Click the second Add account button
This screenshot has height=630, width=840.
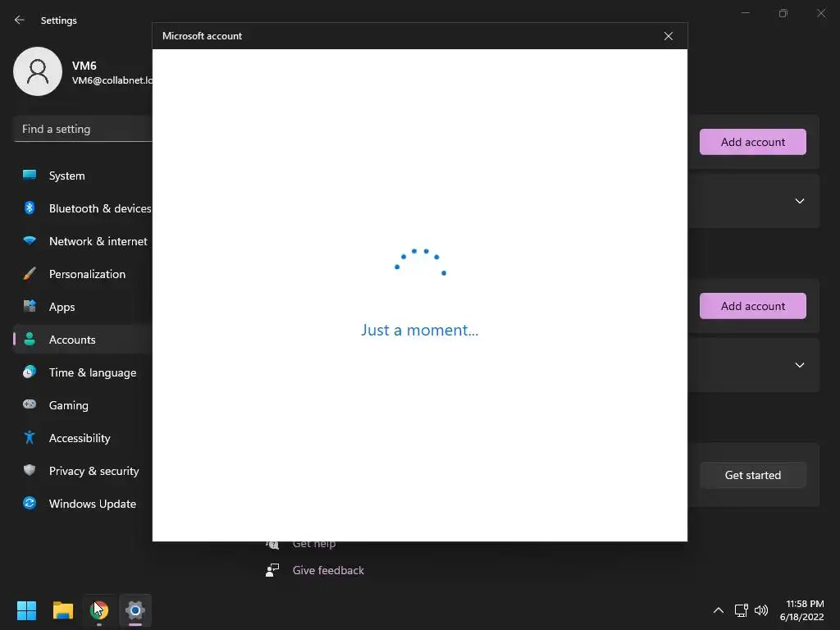pos(753,306)
